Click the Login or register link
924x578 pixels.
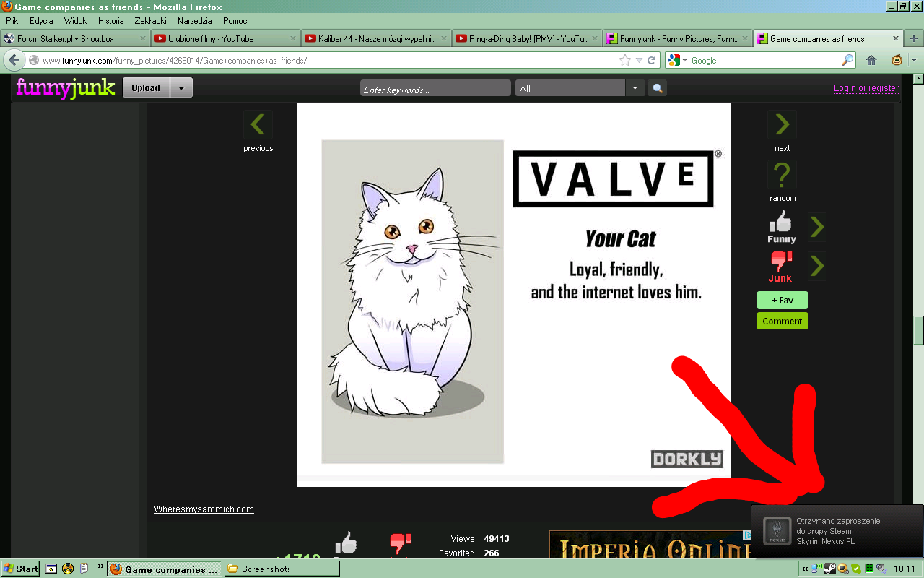pyautogui.click(x=866, y=88)
